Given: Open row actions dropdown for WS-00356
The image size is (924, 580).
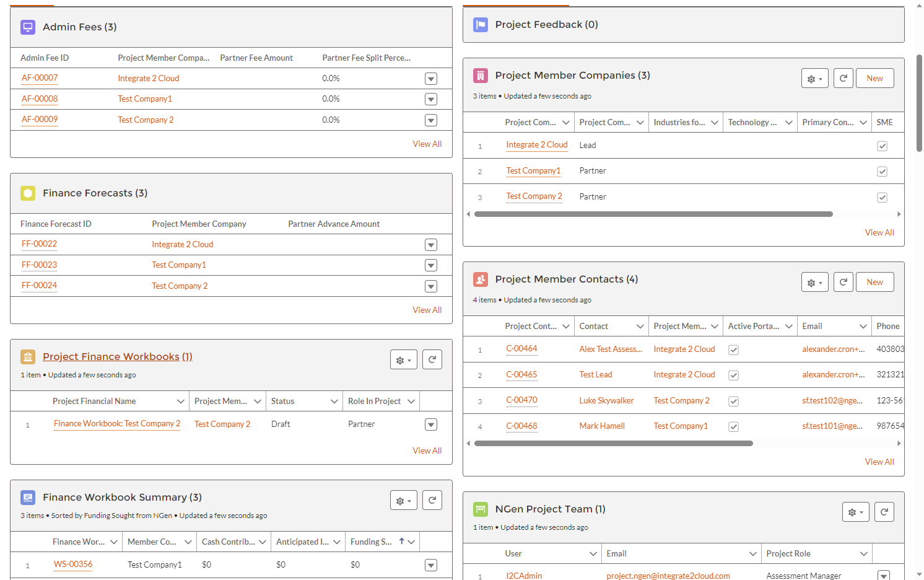Looking at the screenshot, I should (x=431, y=565).
